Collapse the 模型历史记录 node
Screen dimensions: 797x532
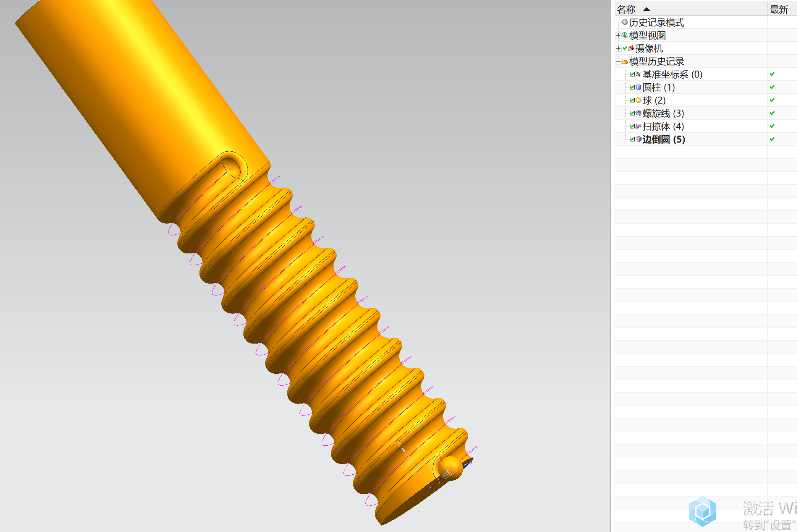tap(618, 62)
